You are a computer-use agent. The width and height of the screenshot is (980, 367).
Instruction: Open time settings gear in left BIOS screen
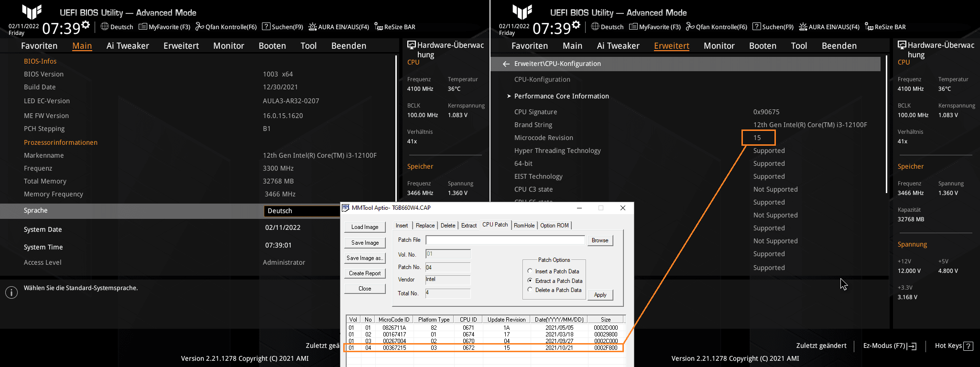coord(86,24)
